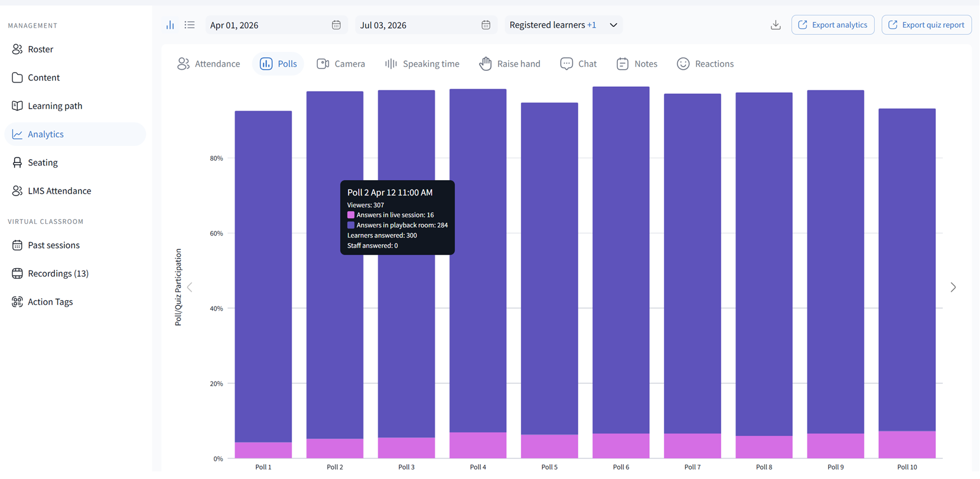
Task: Click the 'Poll 6' axis label
Action: click(x=621, y=467)
